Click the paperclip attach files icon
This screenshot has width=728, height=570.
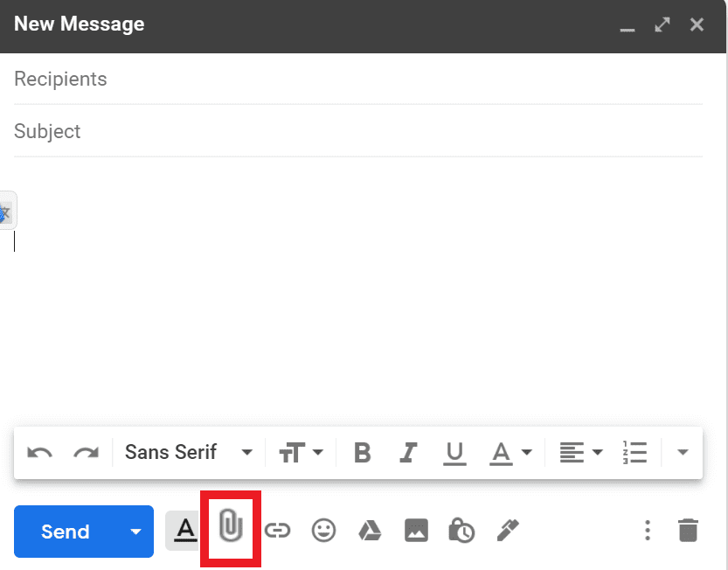pos(229,529)
